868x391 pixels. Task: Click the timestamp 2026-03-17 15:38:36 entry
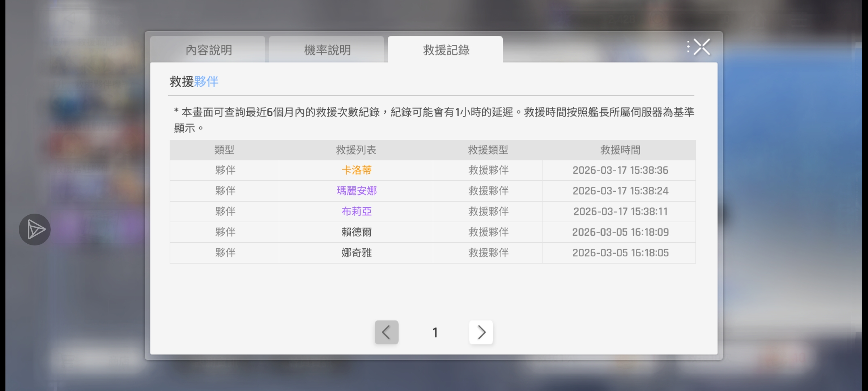coord(620,170)
